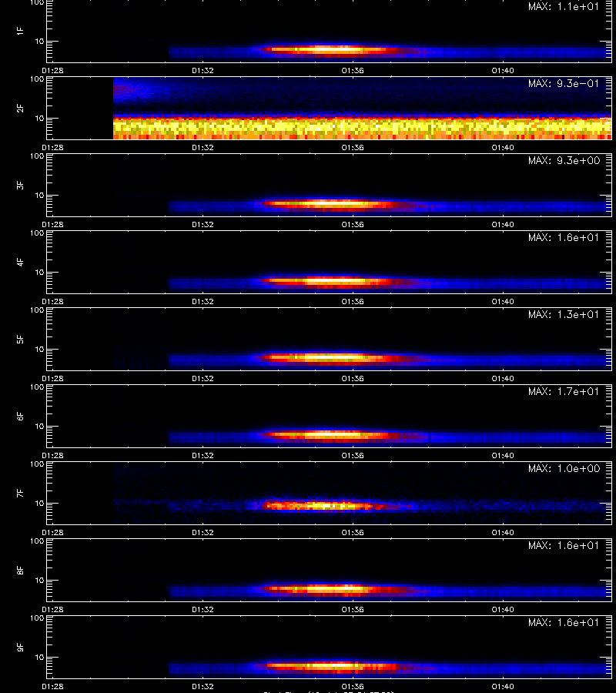Click the 7F panel axis label
Image resolution: width=616 pixels, height=693 pixels.
20,494
